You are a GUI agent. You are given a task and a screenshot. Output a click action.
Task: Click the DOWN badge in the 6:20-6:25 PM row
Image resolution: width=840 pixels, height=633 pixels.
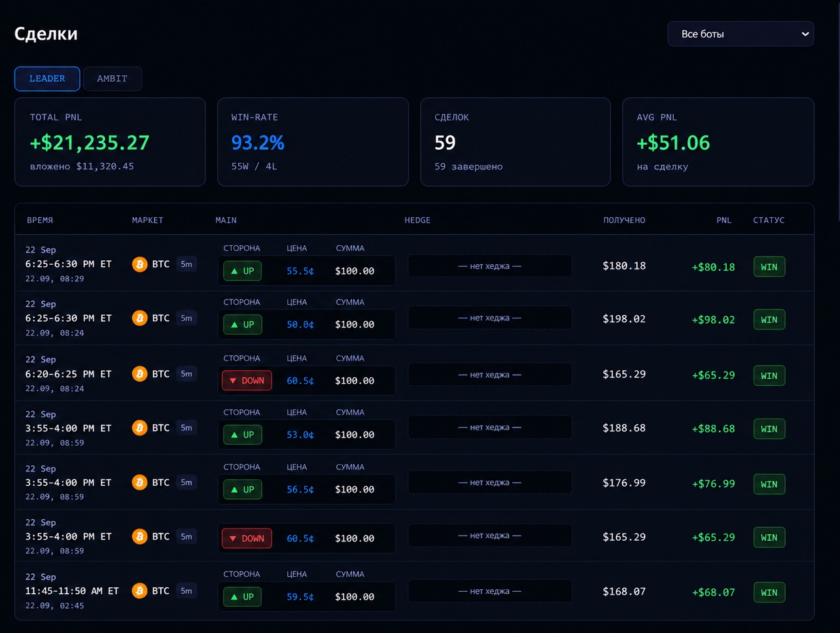247,381
